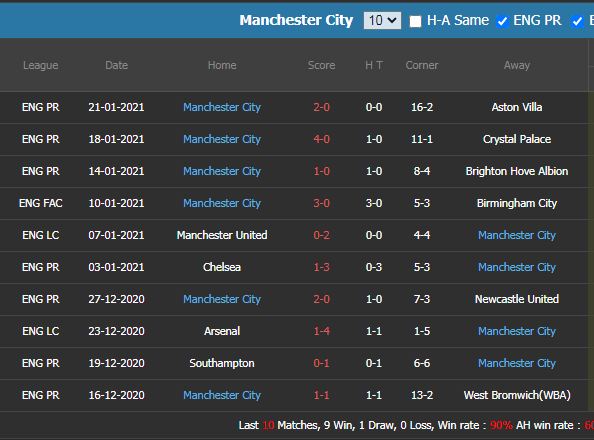Click Manchester City in the 21-01-2021 row
Viewport: 594px width, 440px height.
pos(222,107)
